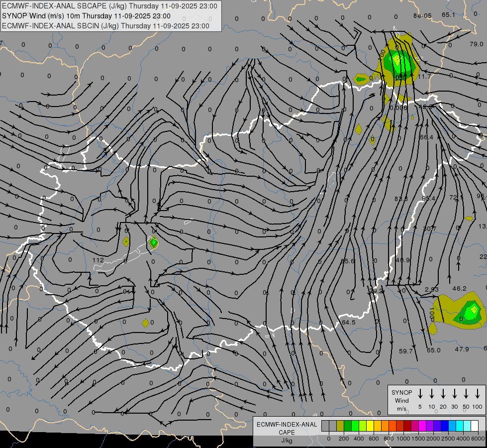Pick the bright cyan legend swatch
The width and height of the screenshot is (487, 448).
(459, 426)
